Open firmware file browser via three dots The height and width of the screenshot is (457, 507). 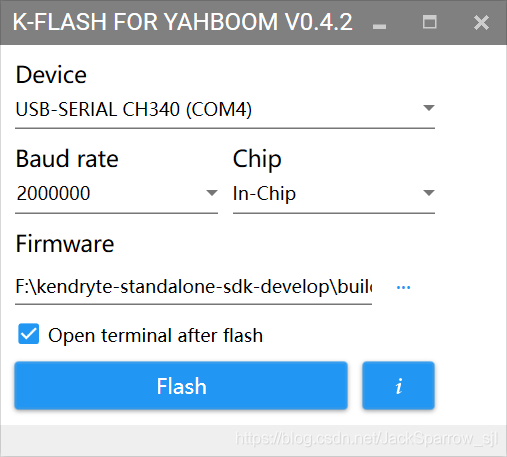(x=403, y=287)
